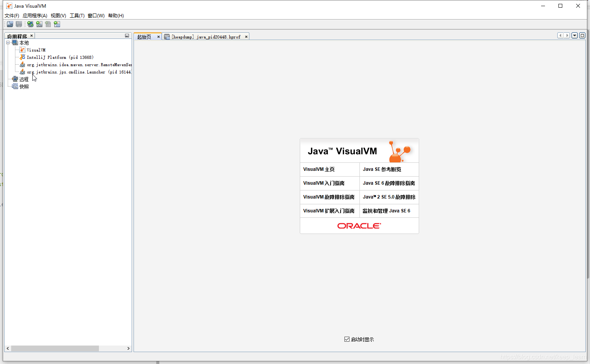The height and width of the screenshot is (364, 590).
Task: Maximize the editor window with the square icon
Action: tap(582, 35)
